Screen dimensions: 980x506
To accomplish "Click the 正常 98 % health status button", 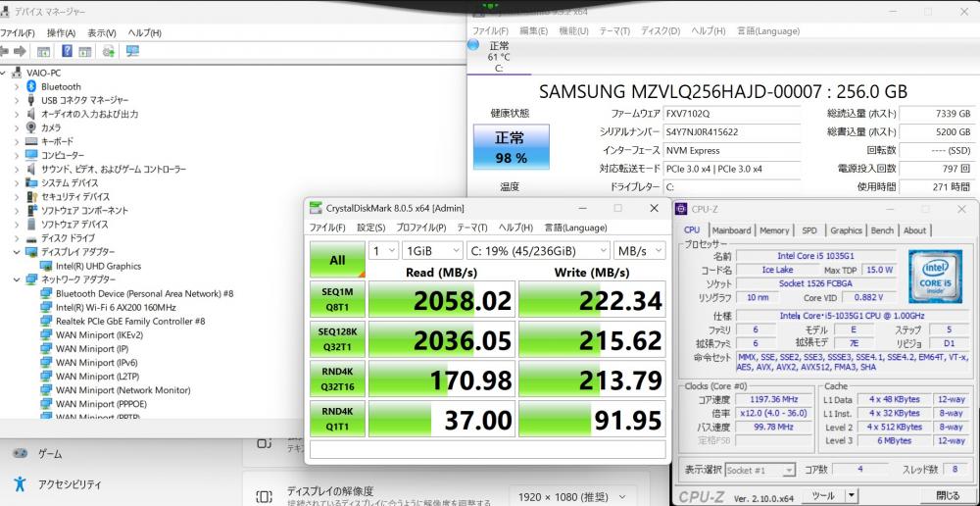I will (x=512, y=147).
